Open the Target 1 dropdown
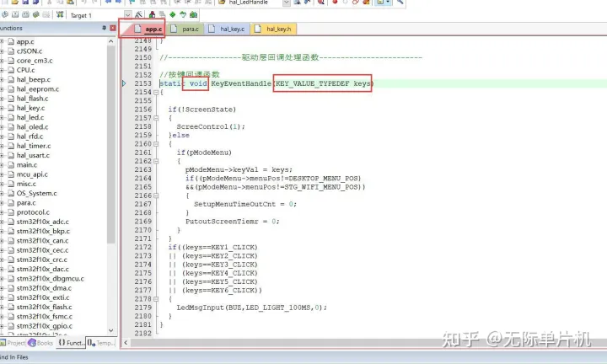Viewport: 607px width, 364px height. [x=127, y=14]
